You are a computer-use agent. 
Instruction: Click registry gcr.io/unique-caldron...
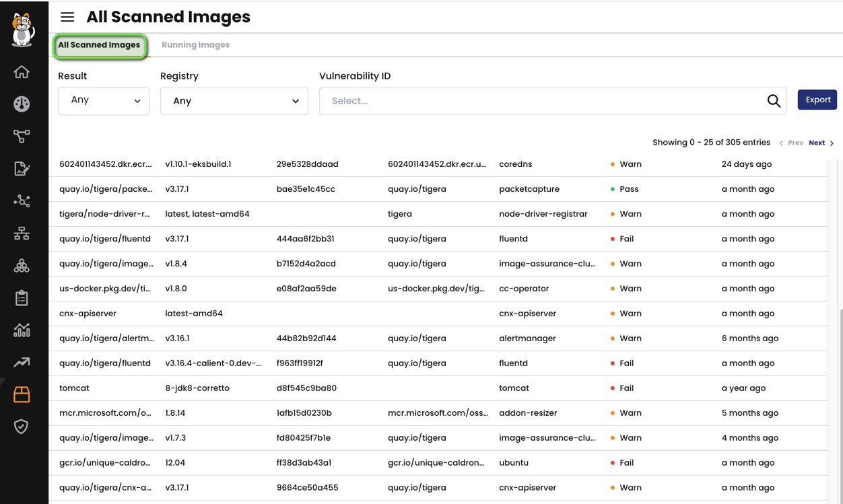436,463
